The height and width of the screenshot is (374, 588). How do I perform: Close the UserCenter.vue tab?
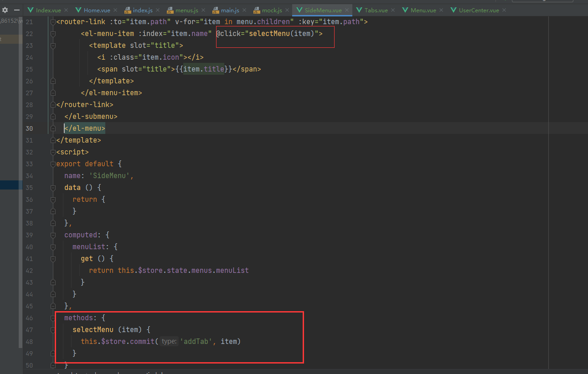point(504,10)
